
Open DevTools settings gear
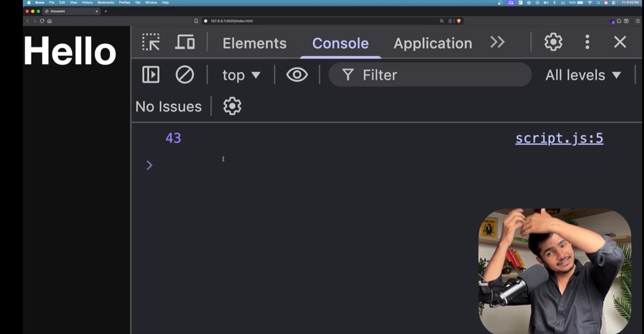click(x=553, y=42)
